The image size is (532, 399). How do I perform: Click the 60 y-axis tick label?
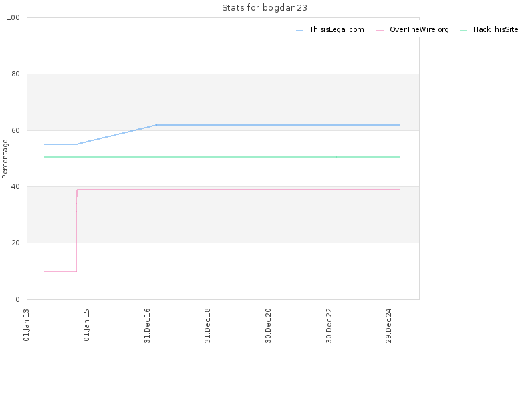point(15,130)
